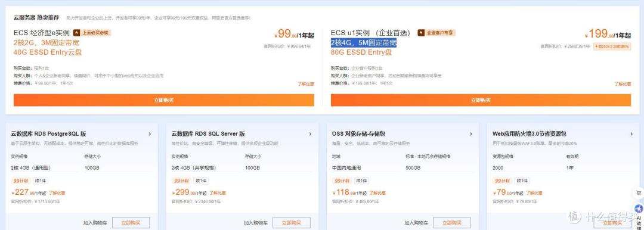Click title 云数据库 RDS SQL Server 版
The height and width of the screenshot is (230, 644).
[208, 134]
